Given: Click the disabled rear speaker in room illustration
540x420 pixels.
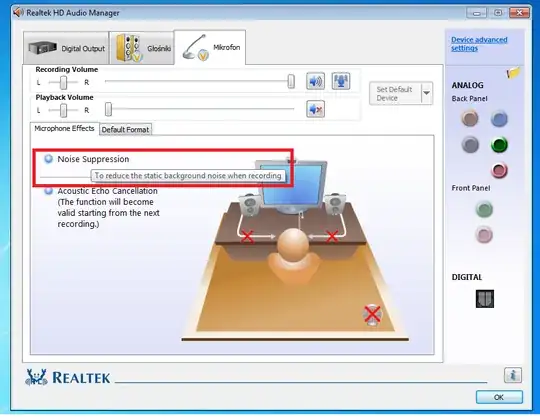Looking at the screenshot, I should (372, 314).
